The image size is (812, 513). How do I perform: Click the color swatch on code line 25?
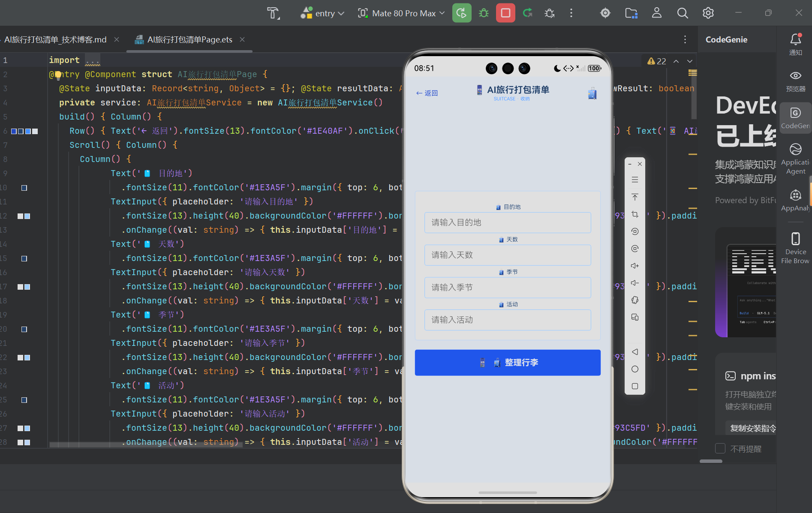pyautogui.click(x=24, y=400)
